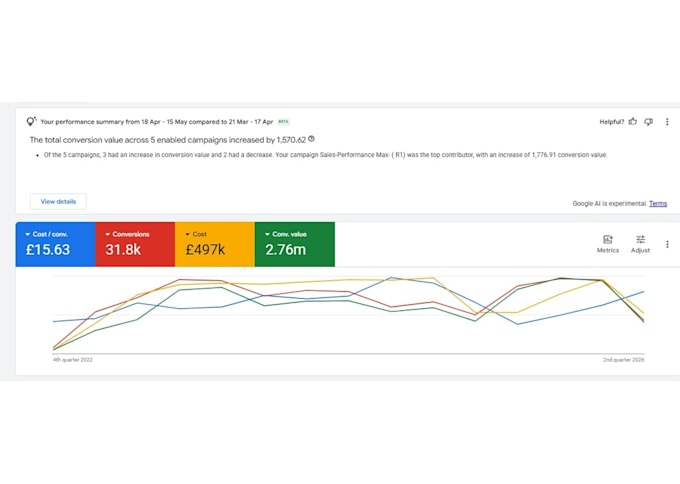This screenshot has height=484, width=680.
Task: Open the Conv. value metric dropdown
Action: [x=286, y=234]
